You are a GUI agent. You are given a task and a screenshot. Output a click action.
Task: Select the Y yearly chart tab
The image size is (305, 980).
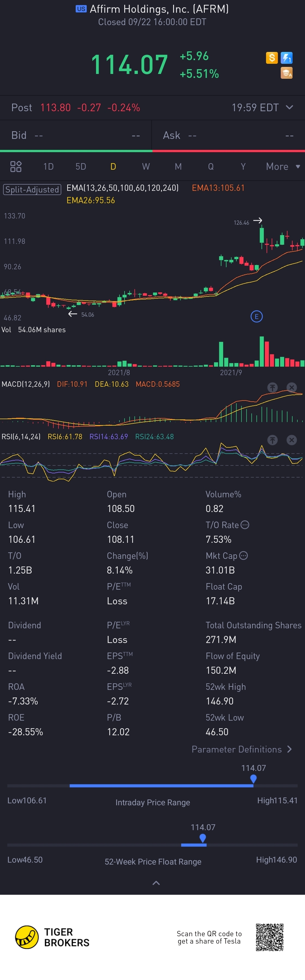coord(243,167)
